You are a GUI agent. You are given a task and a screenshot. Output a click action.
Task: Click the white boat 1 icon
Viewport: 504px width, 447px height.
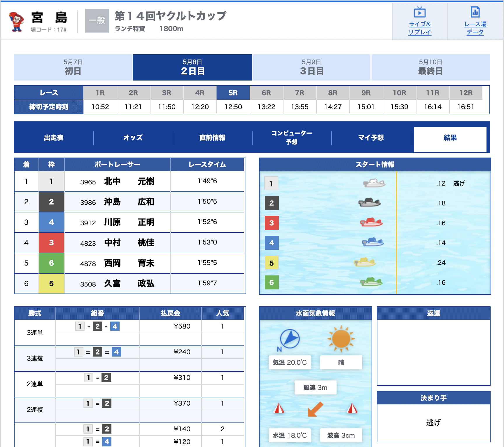[374, 183]
